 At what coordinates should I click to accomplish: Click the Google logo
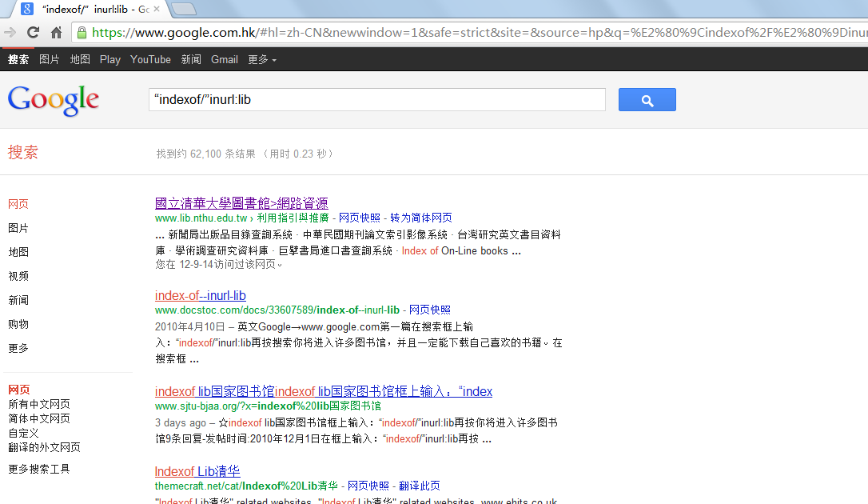pyautogui.click(x=54, y=100)
